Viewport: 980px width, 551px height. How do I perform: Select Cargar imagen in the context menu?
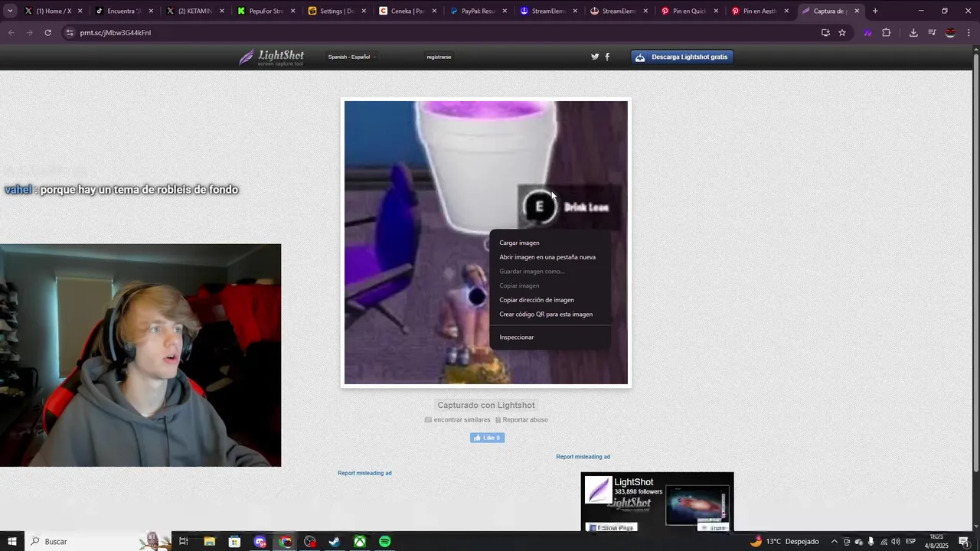click(x=550, y=243)
